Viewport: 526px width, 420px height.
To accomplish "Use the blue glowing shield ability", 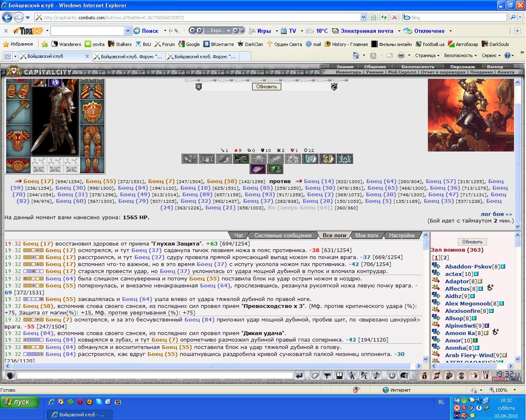I will coord(310,159).
